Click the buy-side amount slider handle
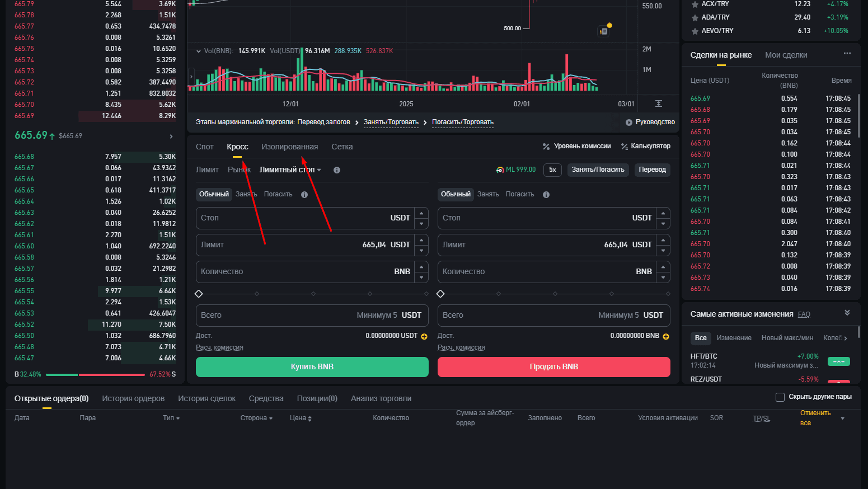 point(199,294)
